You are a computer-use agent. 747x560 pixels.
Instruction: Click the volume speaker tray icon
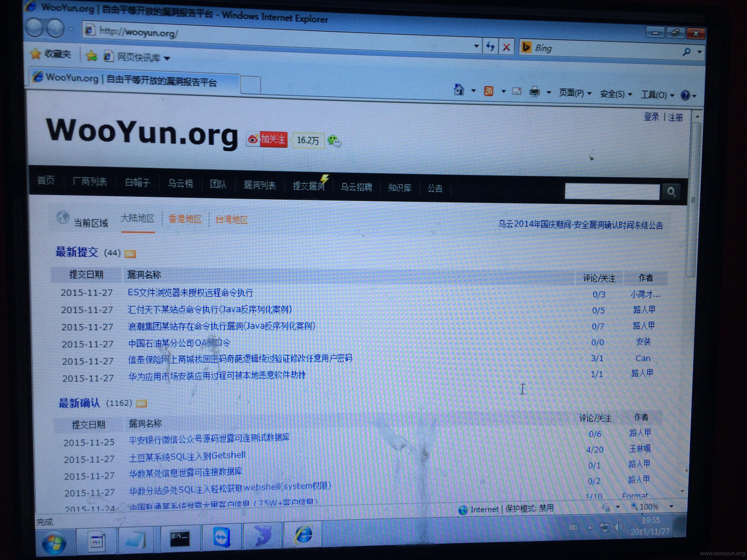pos(618,527)
